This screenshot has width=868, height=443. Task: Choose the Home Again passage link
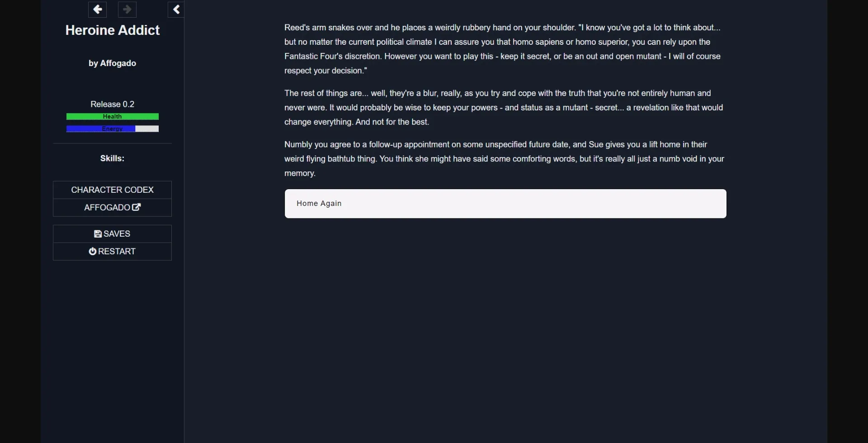point(505,204)
